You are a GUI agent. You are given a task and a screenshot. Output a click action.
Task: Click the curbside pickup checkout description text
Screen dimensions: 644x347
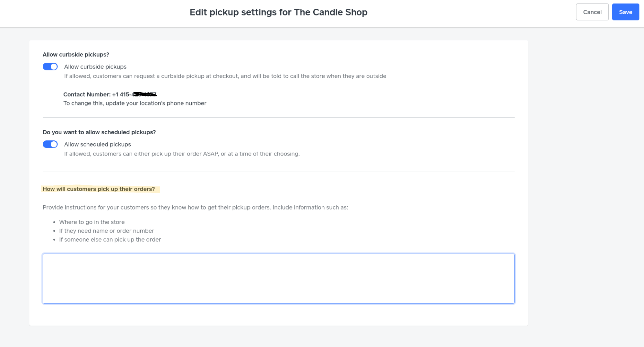225,76
